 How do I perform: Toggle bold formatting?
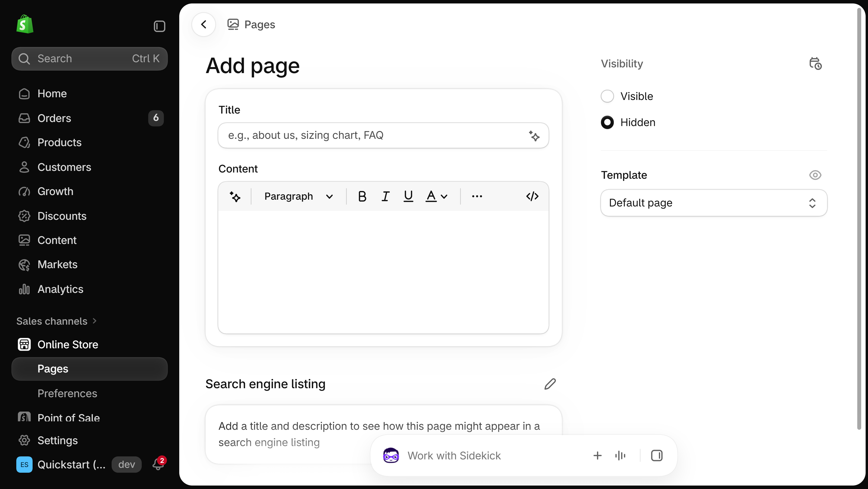[x=362, y=196]
